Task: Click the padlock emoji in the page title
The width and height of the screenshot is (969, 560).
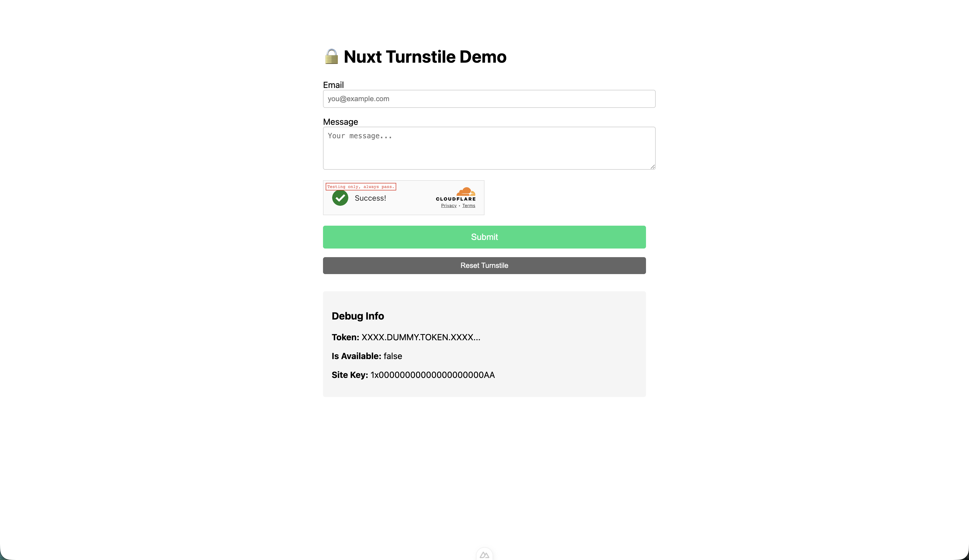Action: (331, 56)
